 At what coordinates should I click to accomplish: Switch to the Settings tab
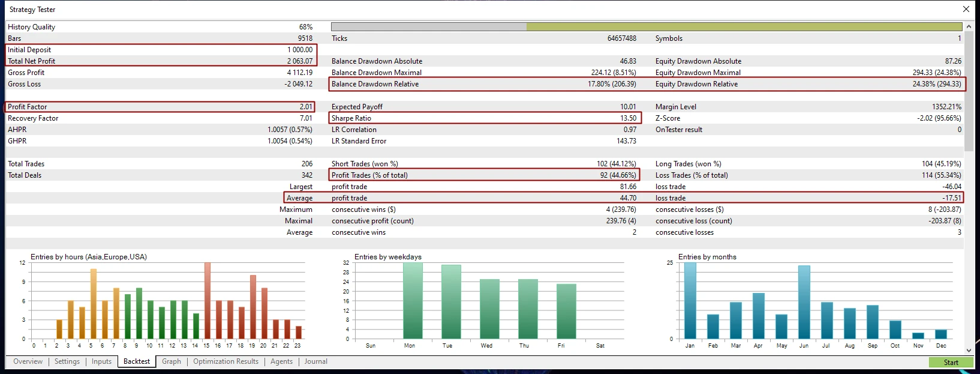67,361
